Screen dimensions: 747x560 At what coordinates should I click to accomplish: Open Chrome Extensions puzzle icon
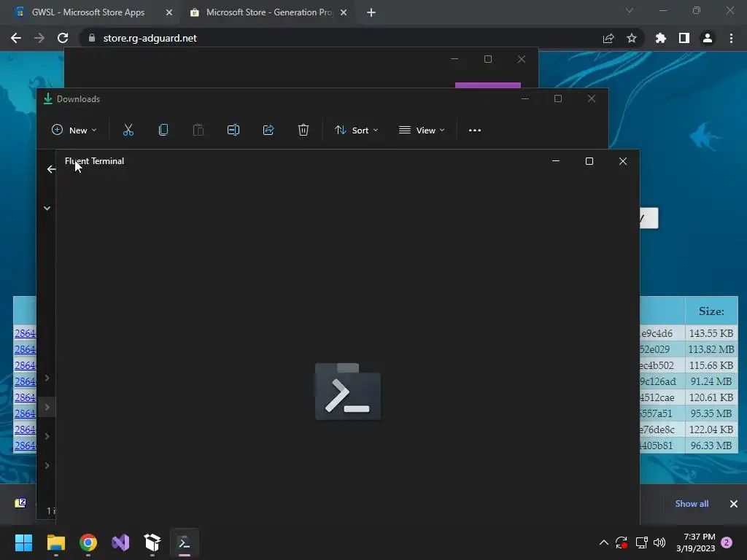click(x=661, y=38)
